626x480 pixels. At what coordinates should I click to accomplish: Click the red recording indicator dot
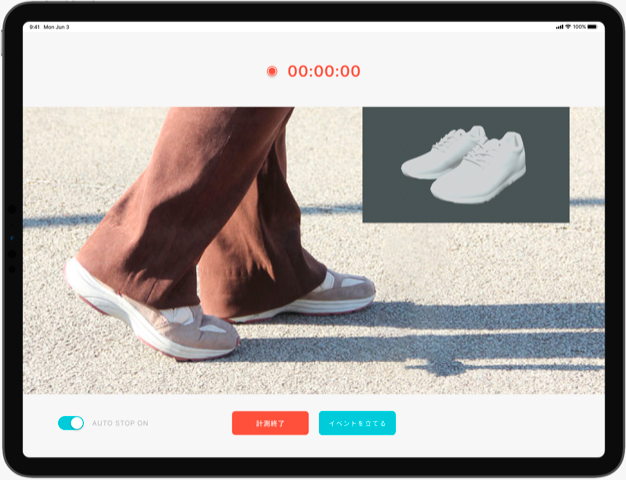[272, 71]
